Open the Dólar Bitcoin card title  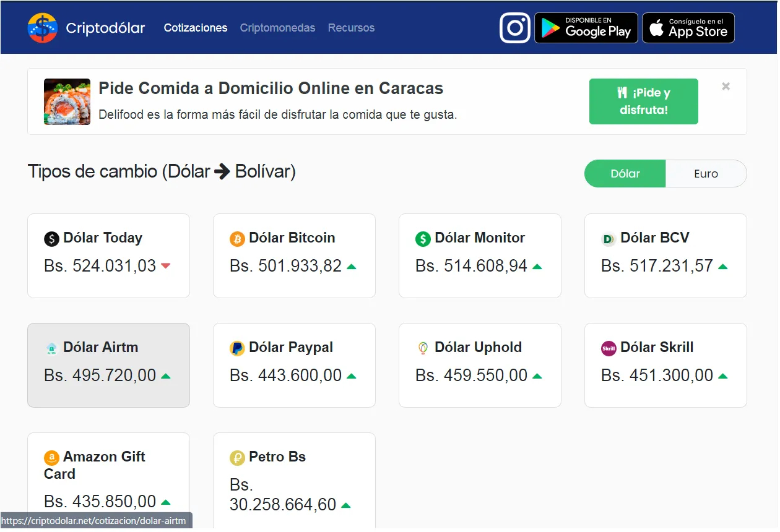click(292, 238)
